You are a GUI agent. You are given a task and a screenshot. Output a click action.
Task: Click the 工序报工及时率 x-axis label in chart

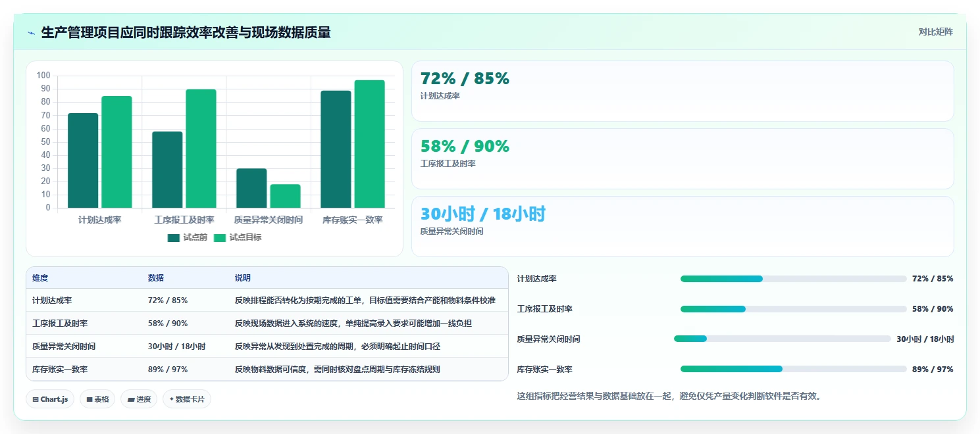coord(184,220)
